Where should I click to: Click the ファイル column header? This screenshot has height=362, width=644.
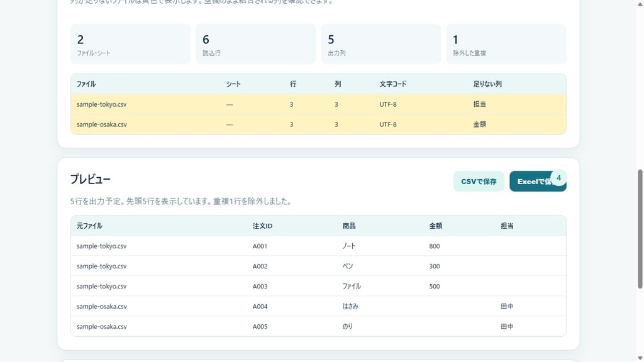coord(86,84)
